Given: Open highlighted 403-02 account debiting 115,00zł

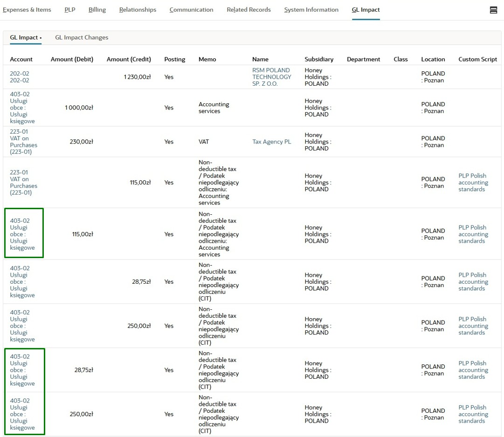Looking at the screenshot, I should [x=22, y=234].
